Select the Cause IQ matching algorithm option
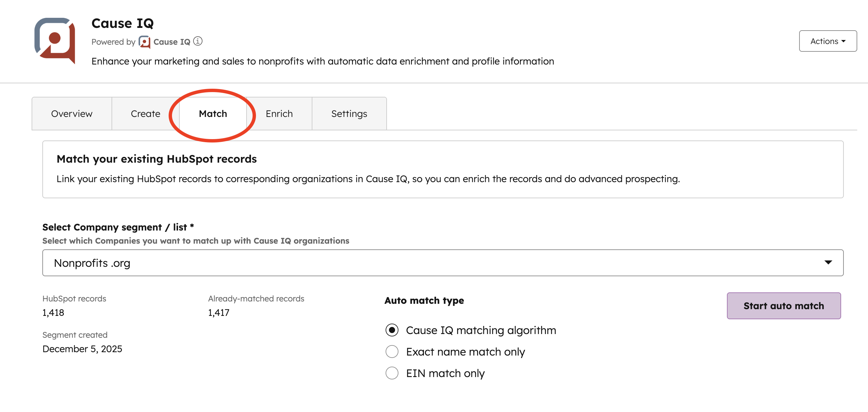The width and height of the screenshot is (868, 412). tap(392, 330)
